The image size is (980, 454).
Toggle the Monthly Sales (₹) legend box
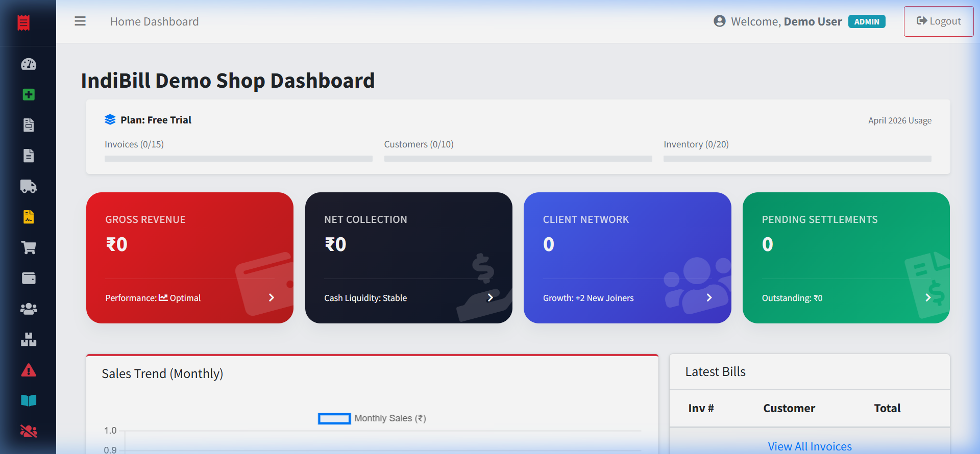pos(334,419)
